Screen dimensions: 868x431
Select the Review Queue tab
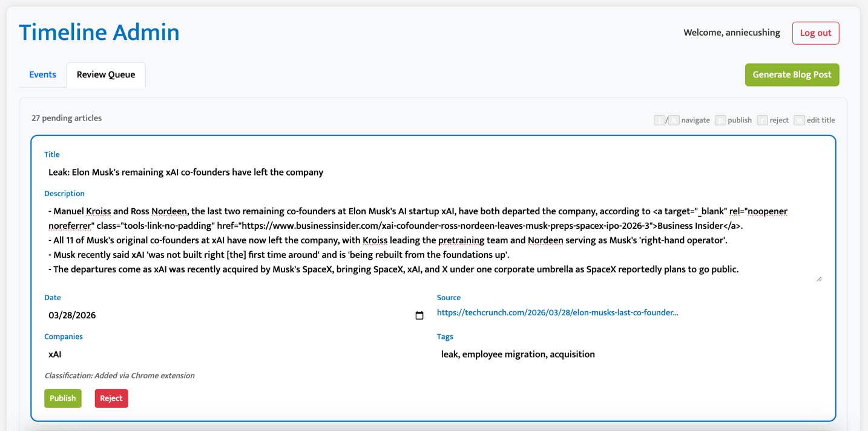tap(106, 74)
